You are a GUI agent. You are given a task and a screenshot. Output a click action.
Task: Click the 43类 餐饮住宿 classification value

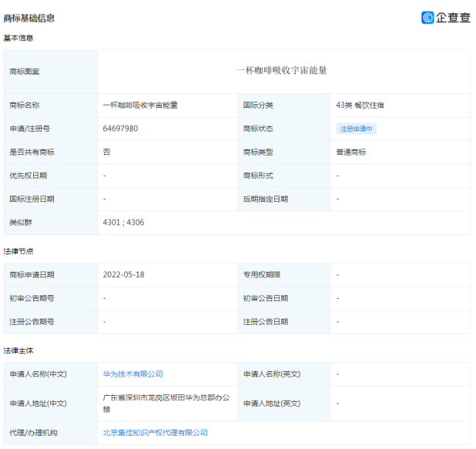[x=360, y=106]
